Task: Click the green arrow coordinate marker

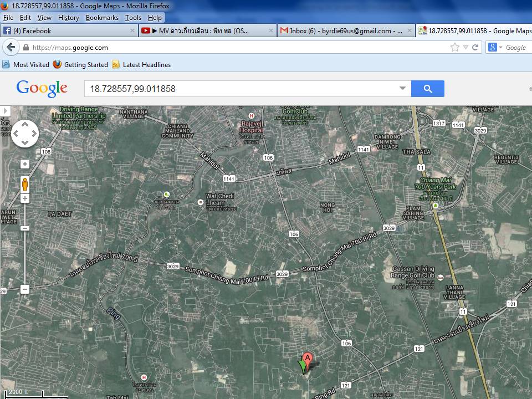Action: 303,367
